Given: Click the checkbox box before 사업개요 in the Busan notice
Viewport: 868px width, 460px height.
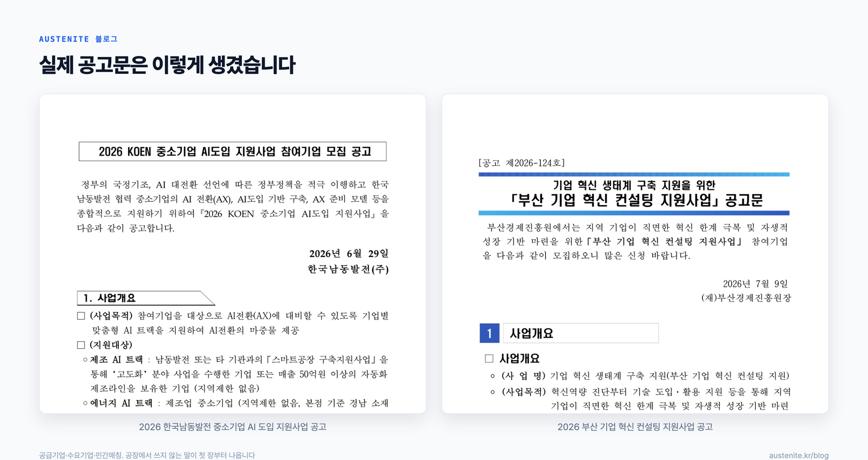Looking at the screenshot, I should (489, 359).
